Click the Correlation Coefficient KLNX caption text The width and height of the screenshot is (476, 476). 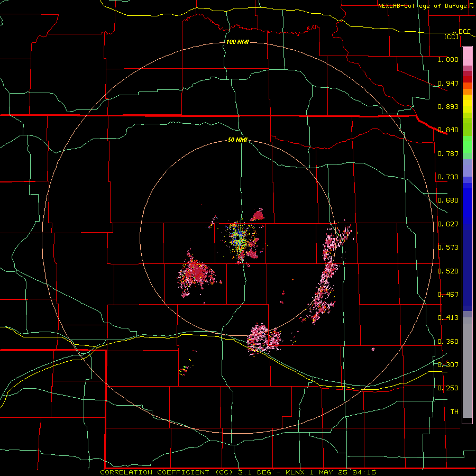[238, 472]
